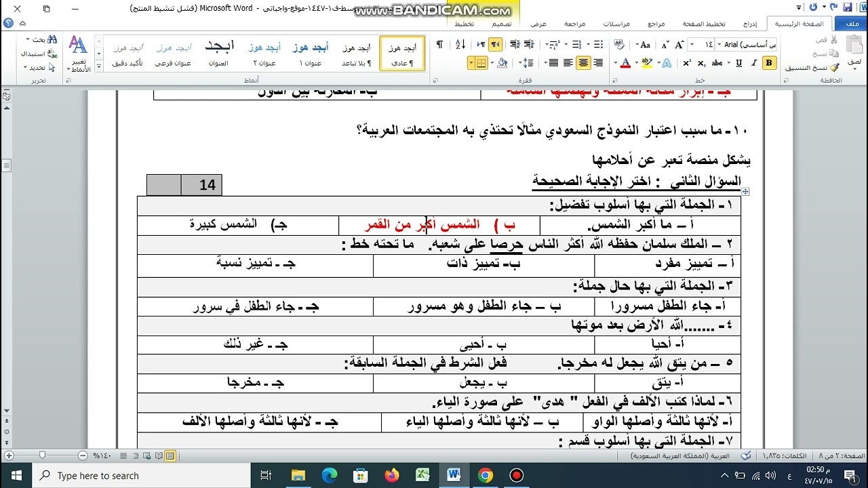Click the Paste (لصق) clipboard icon
The width and height of the screenshot is (868, 488).
tap(854, 46)
